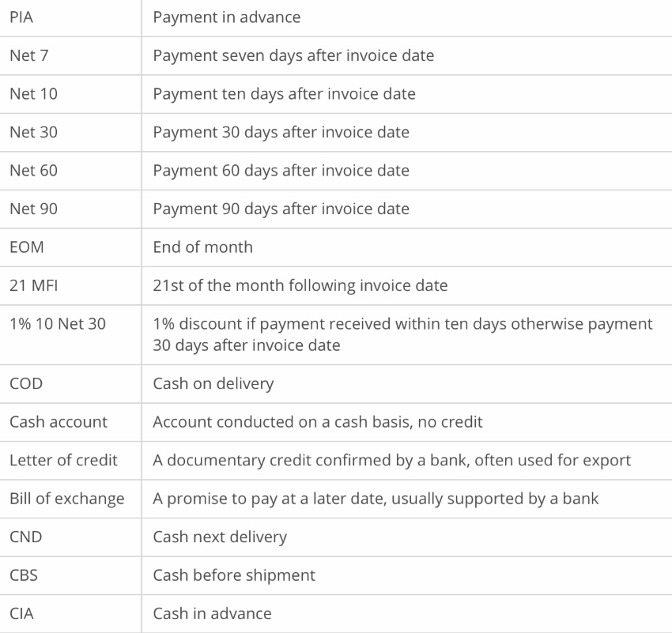
Task: Select the 'Cash before shipment' description
Action: click(x=234, y=576)
